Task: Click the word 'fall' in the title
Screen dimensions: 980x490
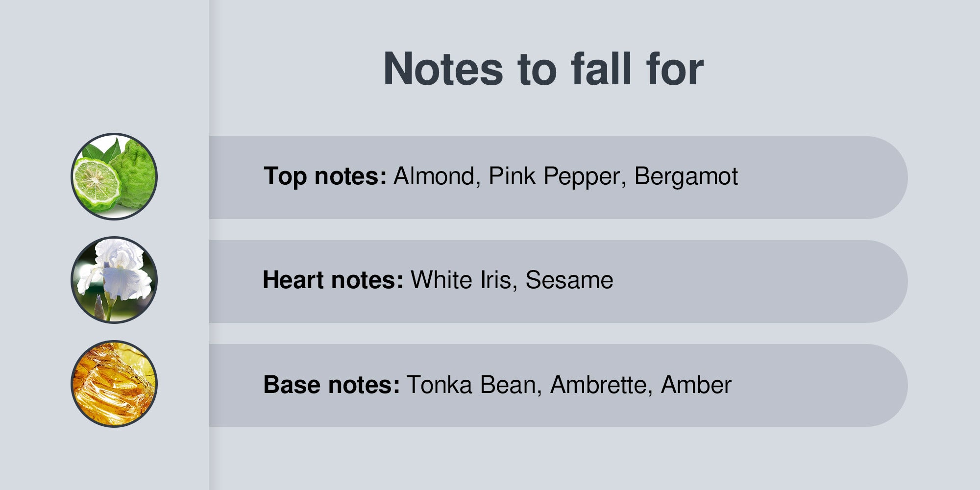Action: (x=601, y=69)
